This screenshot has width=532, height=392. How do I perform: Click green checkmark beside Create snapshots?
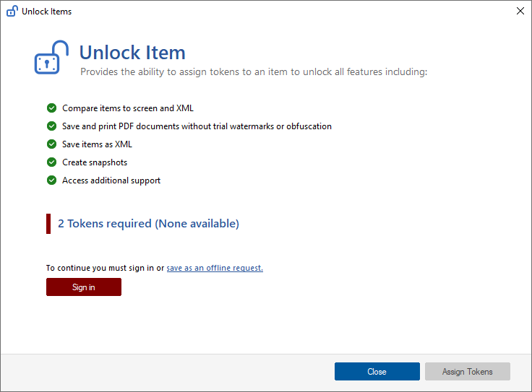[x=51, y=162]
